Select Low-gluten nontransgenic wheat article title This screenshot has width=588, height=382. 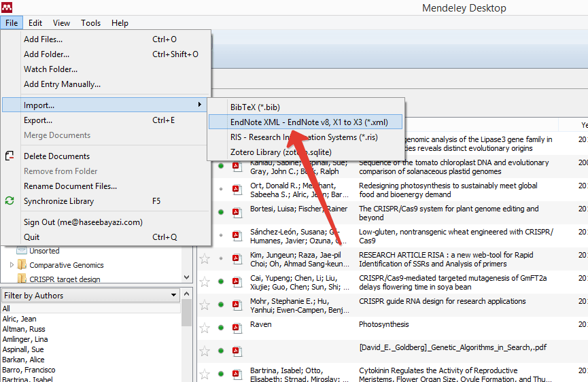[456, 236]
